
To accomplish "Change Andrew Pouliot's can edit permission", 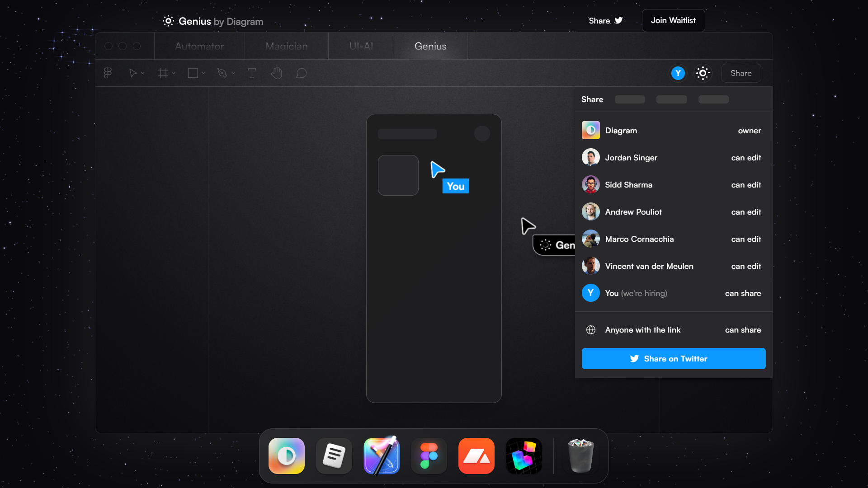I will pos(746,212).
